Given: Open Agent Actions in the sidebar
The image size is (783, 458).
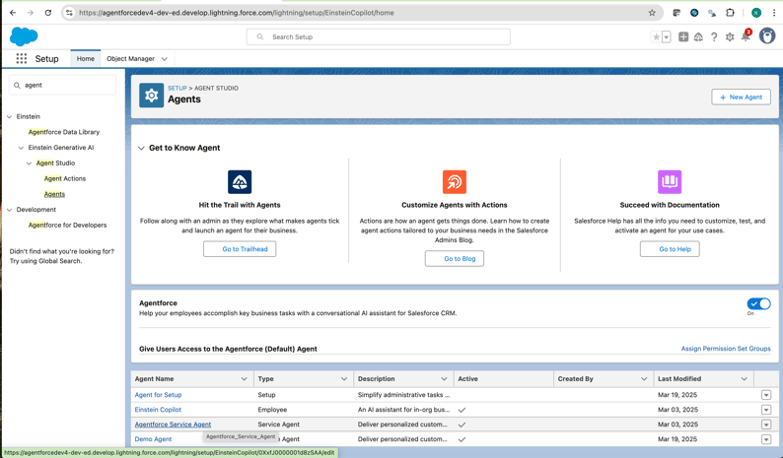Looking at the screenshot, I should 65,178.
